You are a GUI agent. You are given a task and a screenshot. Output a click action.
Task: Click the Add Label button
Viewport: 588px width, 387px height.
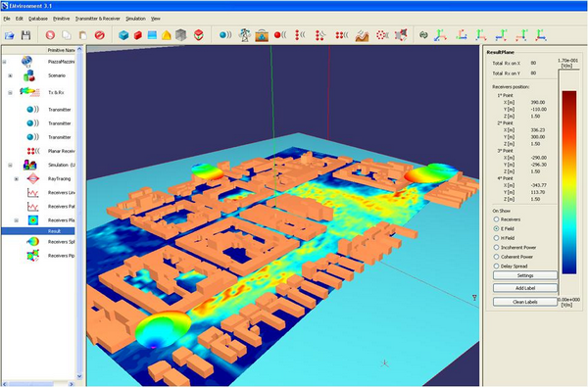(525, 288)
